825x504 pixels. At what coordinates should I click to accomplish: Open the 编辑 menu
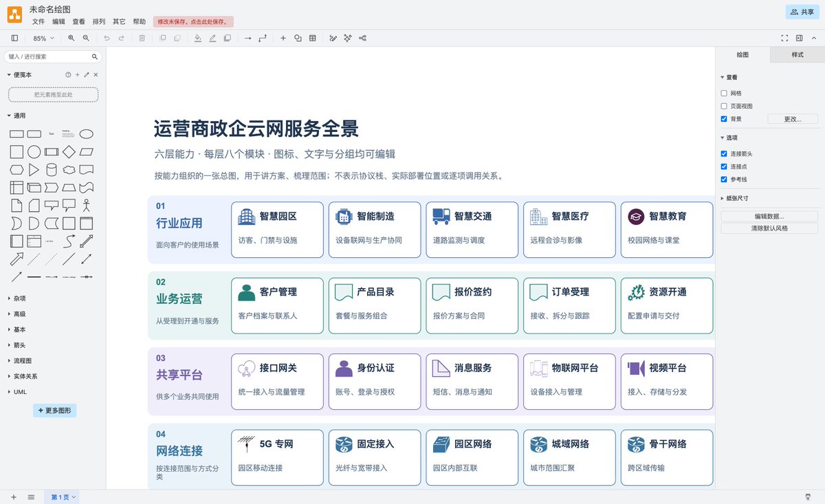(x=58, y=21)
